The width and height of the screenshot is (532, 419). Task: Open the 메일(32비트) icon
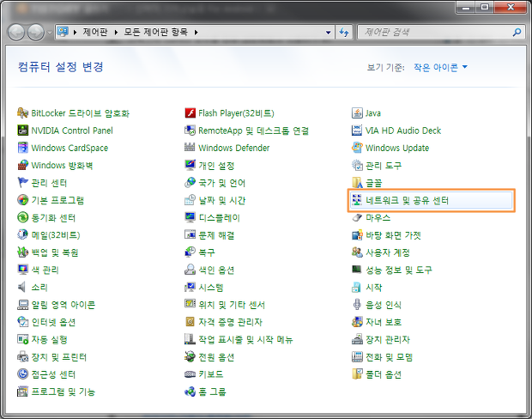point(22,235)
